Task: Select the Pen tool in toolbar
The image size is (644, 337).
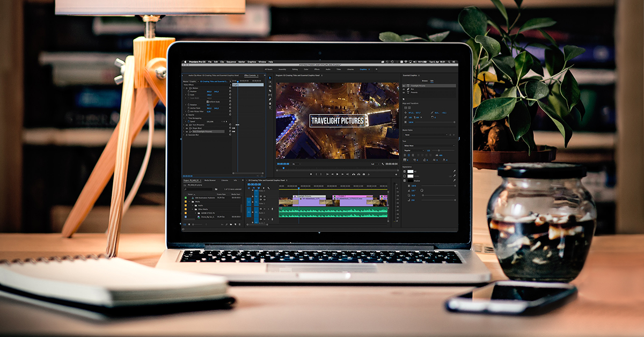Action: (270, 100)
